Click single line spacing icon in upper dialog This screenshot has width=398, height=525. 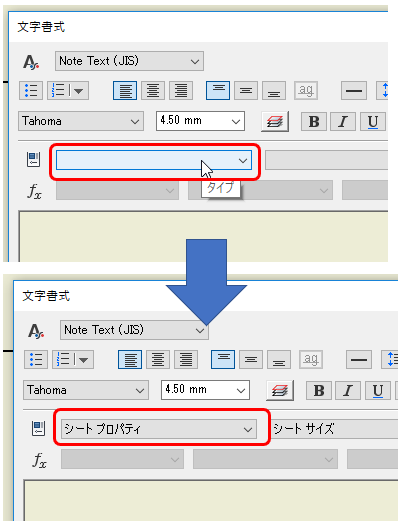tap(354, 90)
